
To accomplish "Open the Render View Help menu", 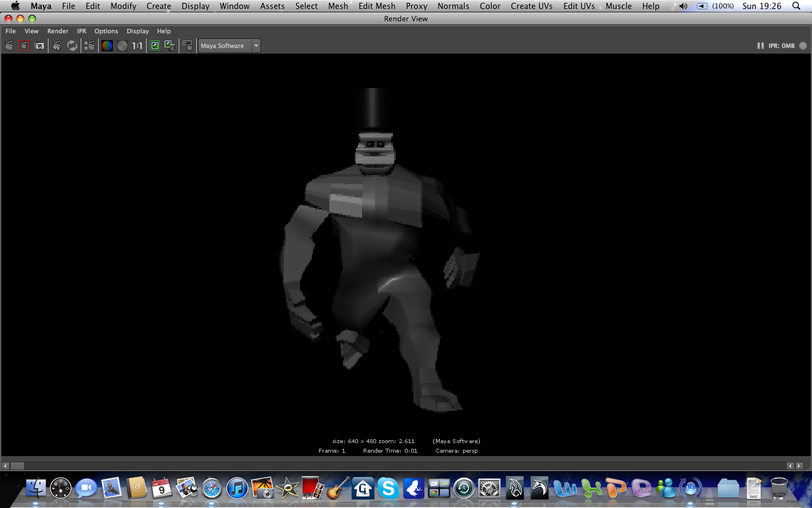I will 164,31.
